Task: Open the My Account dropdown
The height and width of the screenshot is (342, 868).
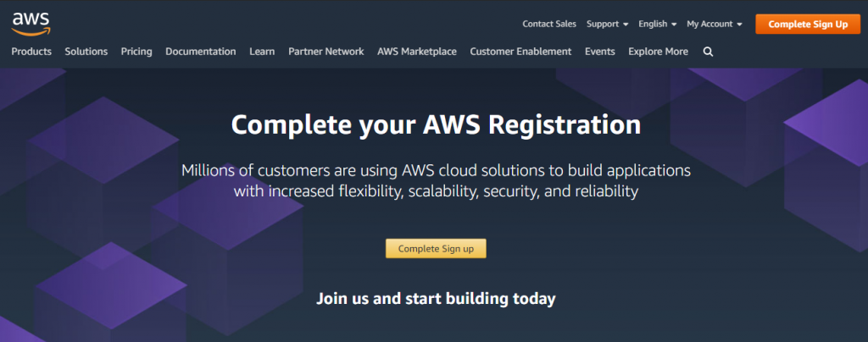Action: tap(714, 25)
